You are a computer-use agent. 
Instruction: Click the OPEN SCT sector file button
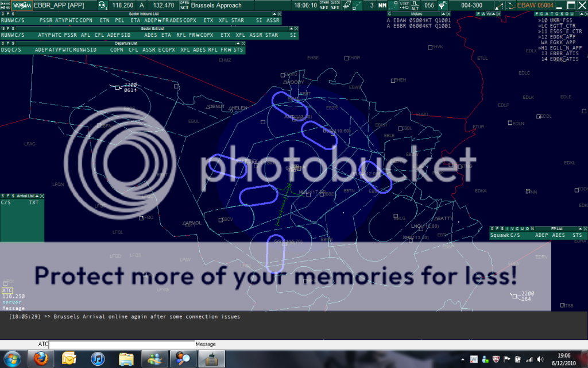pyautogui.click(x=184, y=5)
